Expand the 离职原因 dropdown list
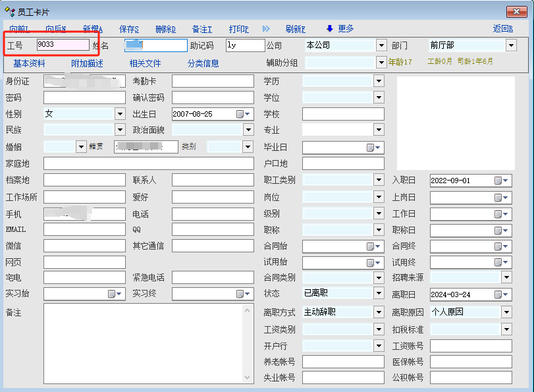Screen dimensions: 534x392 [506, 312]
